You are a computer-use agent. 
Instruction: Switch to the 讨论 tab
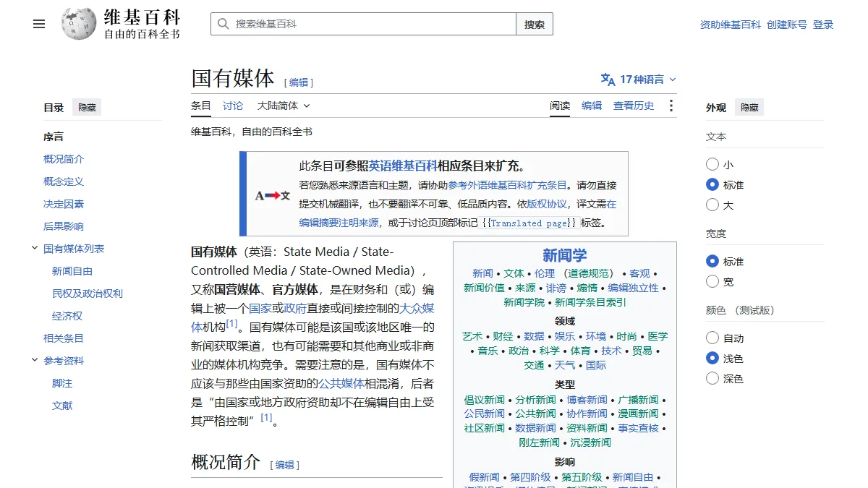[x=233, y=106]
